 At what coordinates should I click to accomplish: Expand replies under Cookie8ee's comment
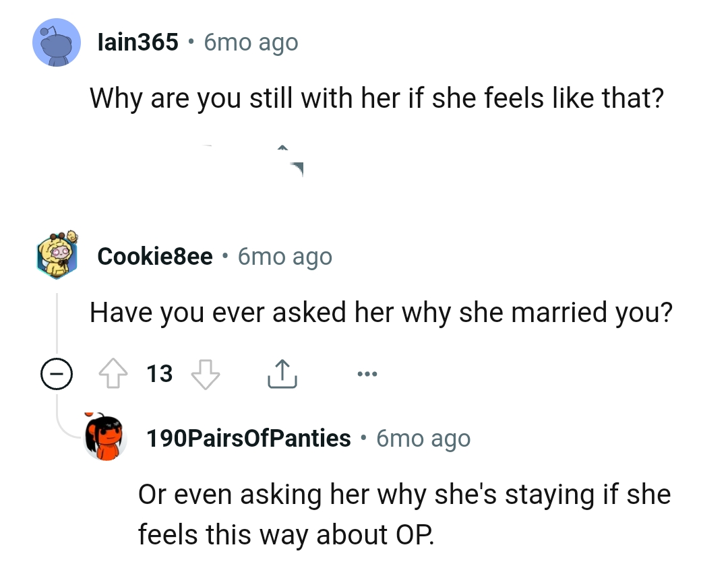[57, 373]
